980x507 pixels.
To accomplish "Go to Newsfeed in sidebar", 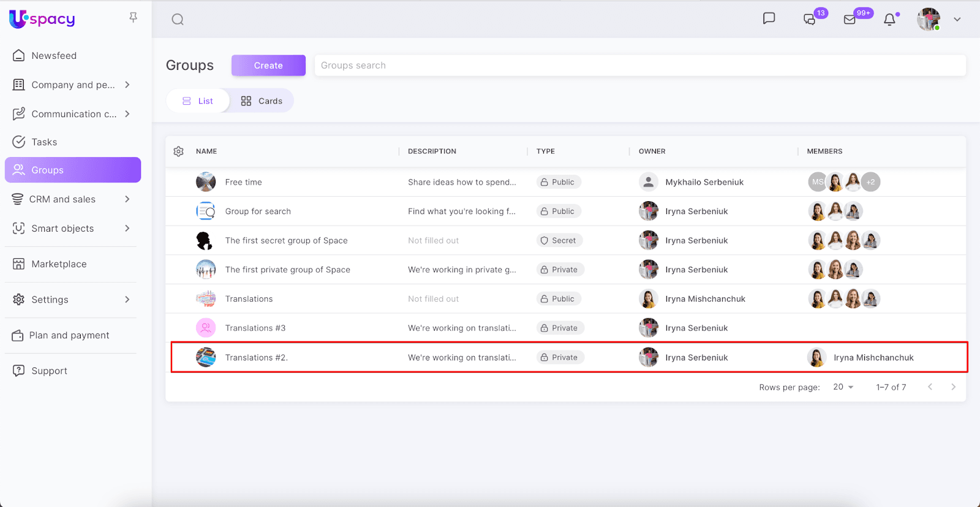I will [x=54, y=56].
